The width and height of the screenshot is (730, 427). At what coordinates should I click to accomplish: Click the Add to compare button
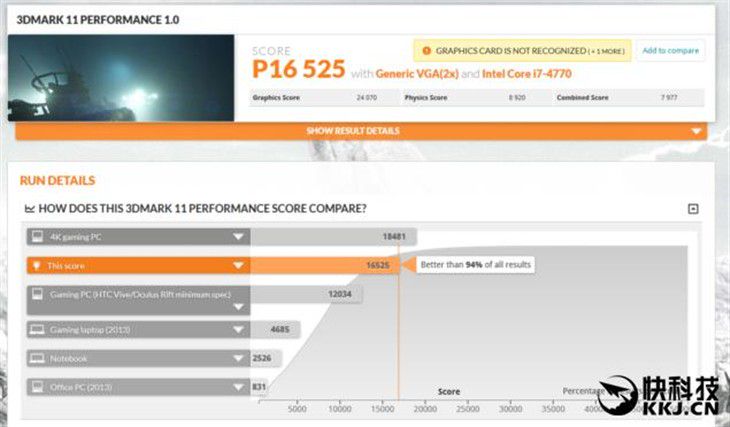(670, 50)
